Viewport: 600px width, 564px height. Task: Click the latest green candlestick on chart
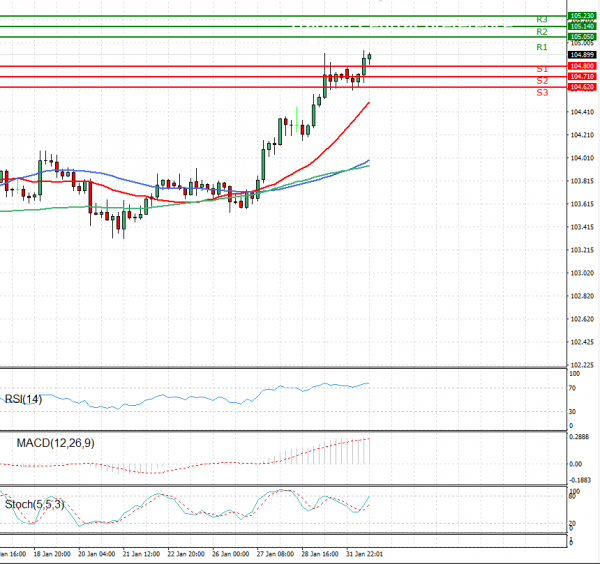click(x=369, y=57)
